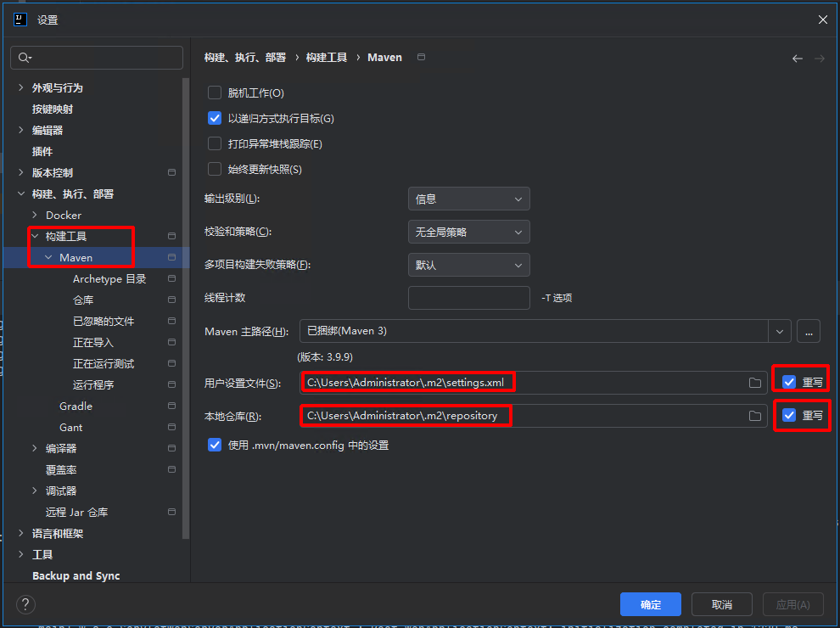Click the project icon on 正在运行测试 row
Screen dimensions: 840x628
(x=171, y=363)
